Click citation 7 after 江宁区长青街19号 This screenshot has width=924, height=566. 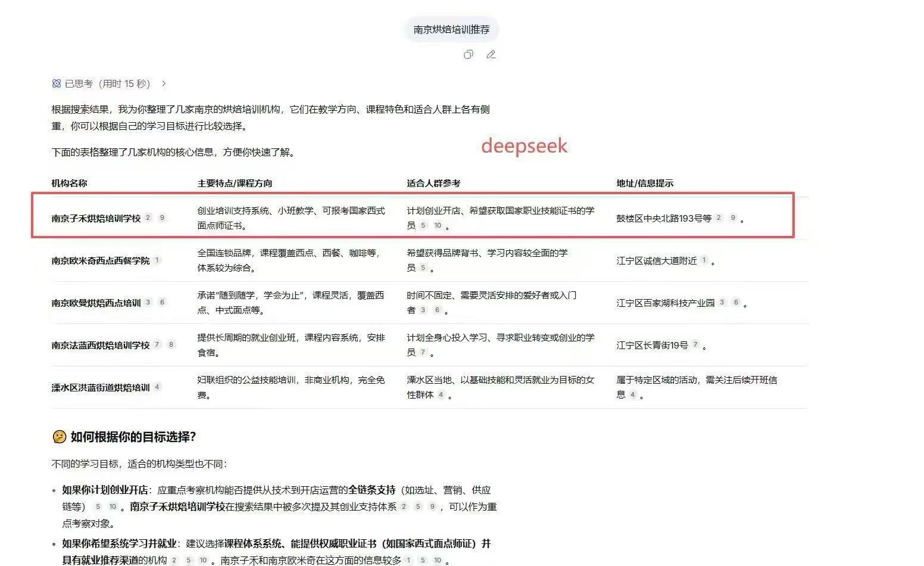tap(695, 344)
